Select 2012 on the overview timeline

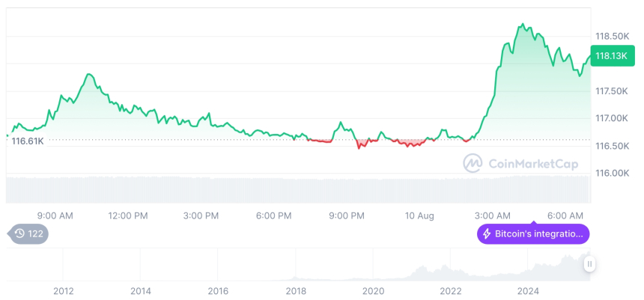tap(63, 290)
